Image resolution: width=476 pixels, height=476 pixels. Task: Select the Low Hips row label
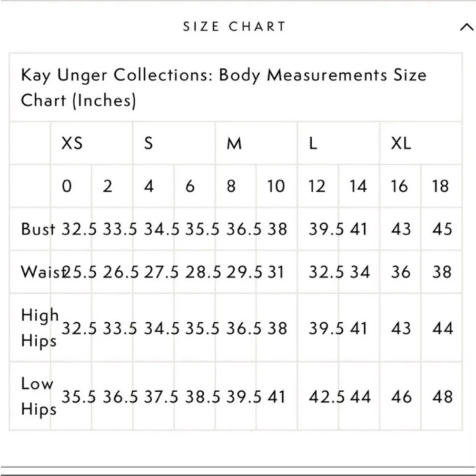pos(38,397)
